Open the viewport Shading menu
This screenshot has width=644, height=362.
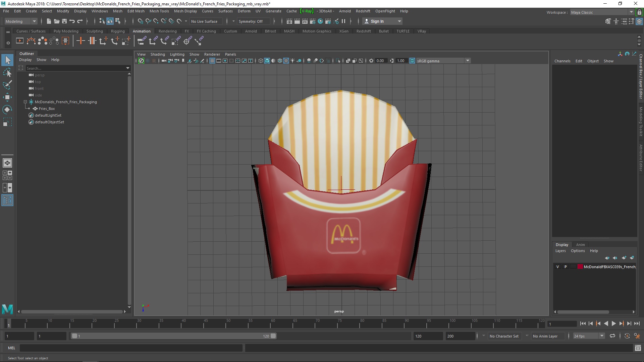(x=158, y=54)
